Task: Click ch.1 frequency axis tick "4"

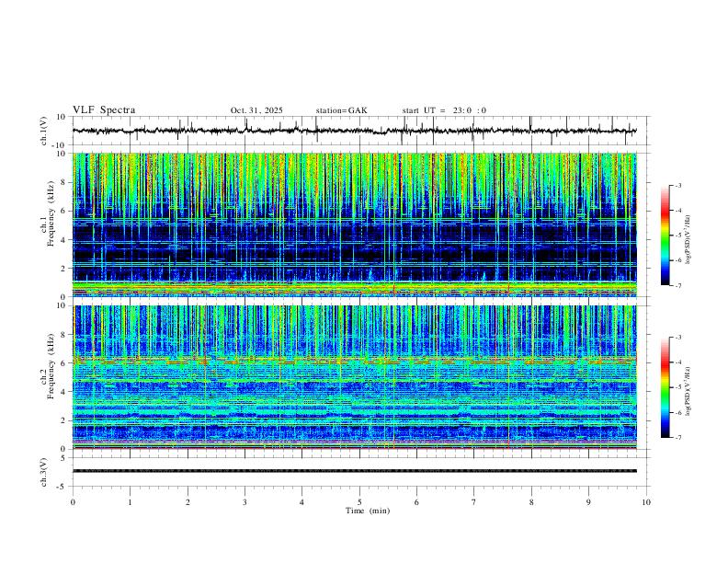Action: 64,240
